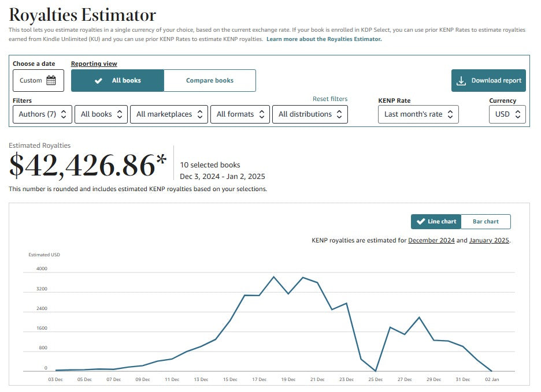Image resolution: width=541 pixels, height=392 pixels.
Task: Click the checkmark icon on Line chart
Action: coord(421,222)
